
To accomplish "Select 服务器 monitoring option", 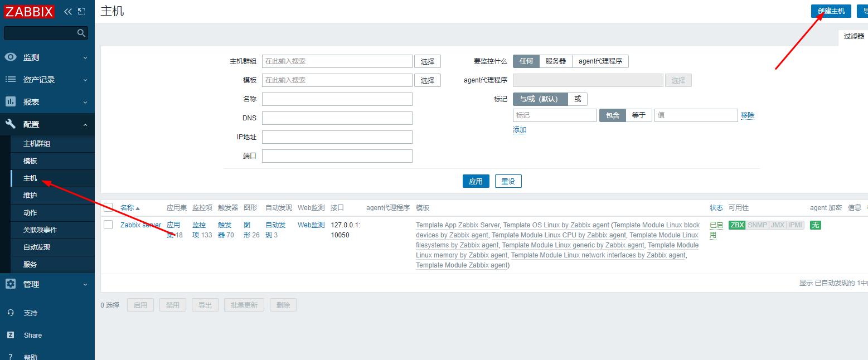I will pyautogui.click(x=556, y=61).
